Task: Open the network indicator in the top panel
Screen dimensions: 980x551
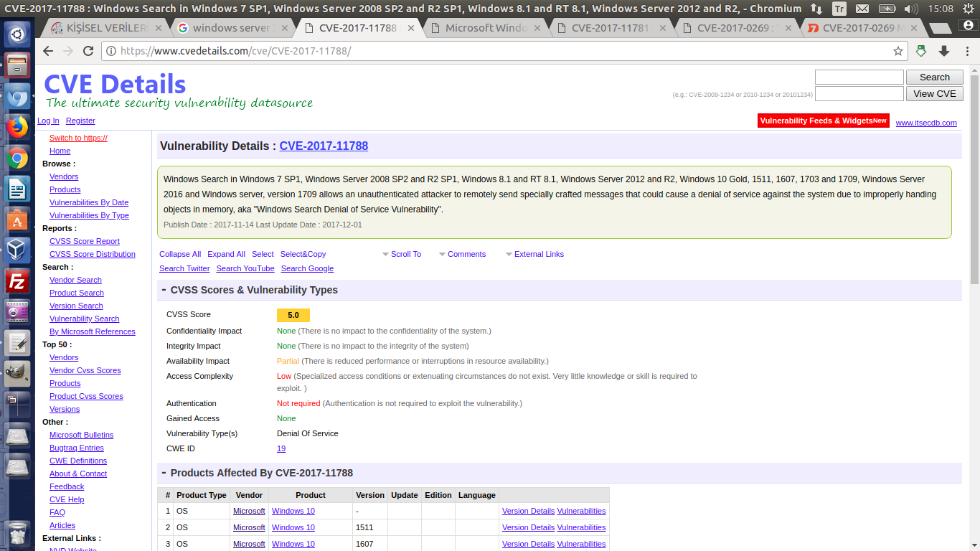Action: (x=816, y=9)
